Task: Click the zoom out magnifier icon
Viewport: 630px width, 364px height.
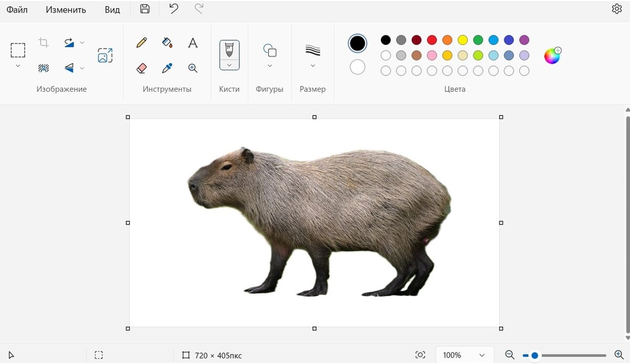Action: click(509, 355)
